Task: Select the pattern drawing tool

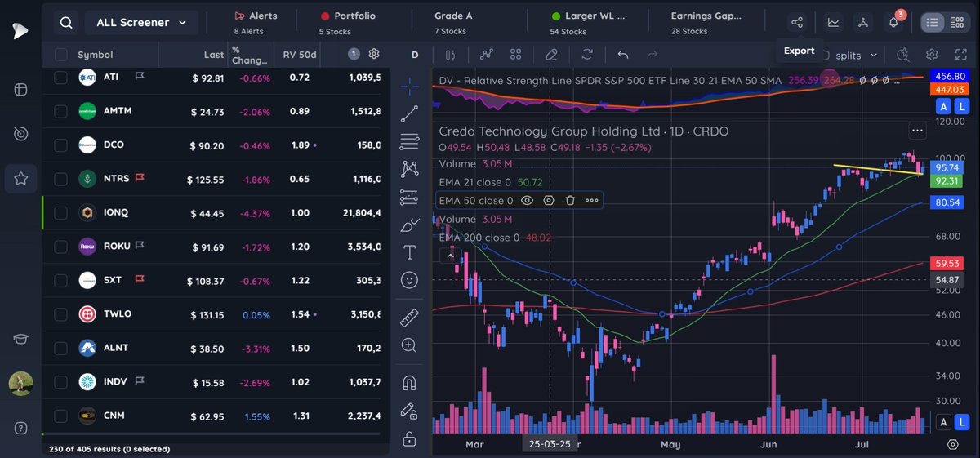Action: pyautogui.click(x=410, y=169)
